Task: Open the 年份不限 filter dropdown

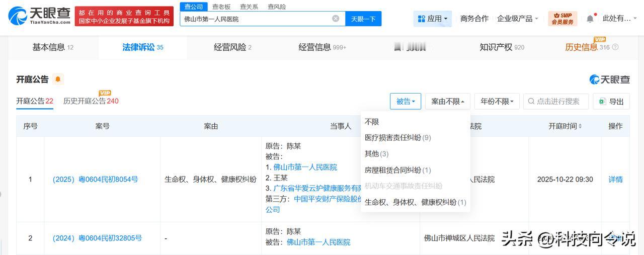Action: coord(497,101)
